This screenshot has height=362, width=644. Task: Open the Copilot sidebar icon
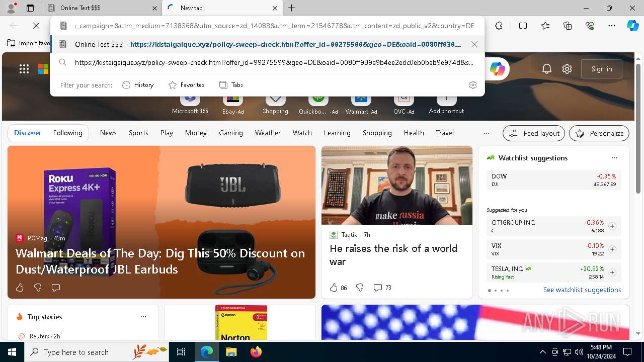[x=632, y=26]
